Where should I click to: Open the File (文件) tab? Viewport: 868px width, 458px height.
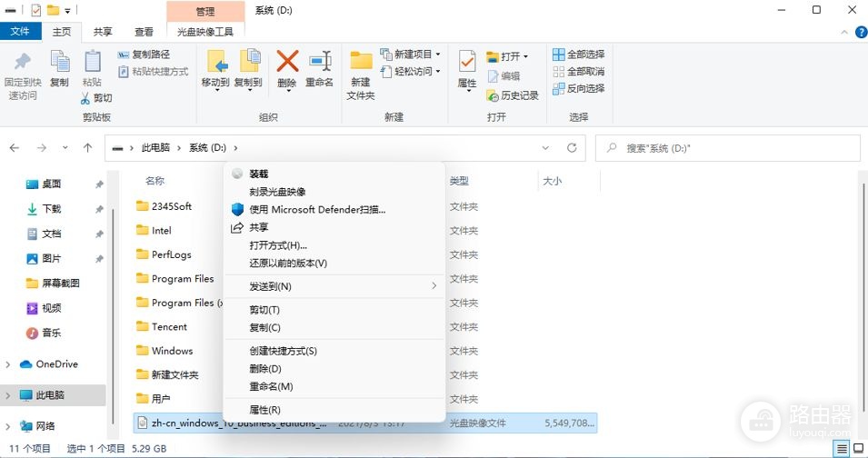coord(20,32)
